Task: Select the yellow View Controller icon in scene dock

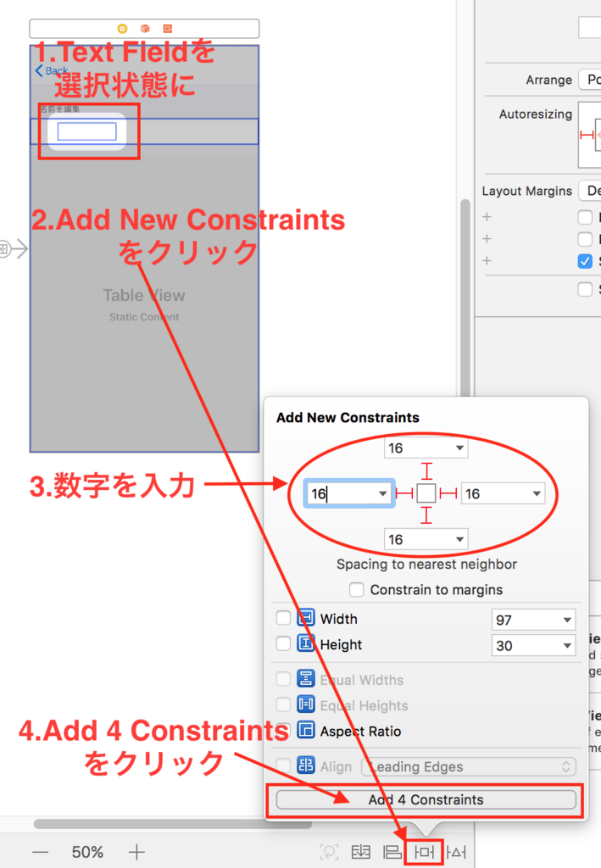Action: click(122, 28)
